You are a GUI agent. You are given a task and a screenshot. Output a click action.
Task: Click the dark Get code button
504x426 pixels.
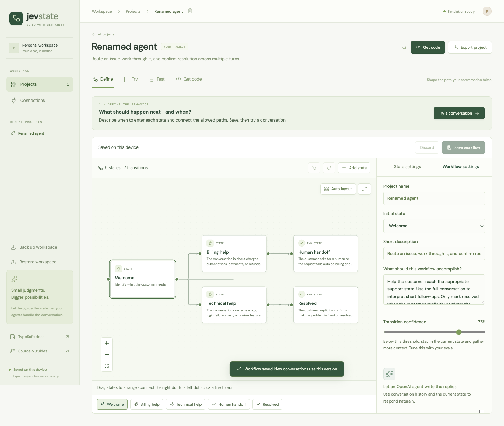(428, 47)
